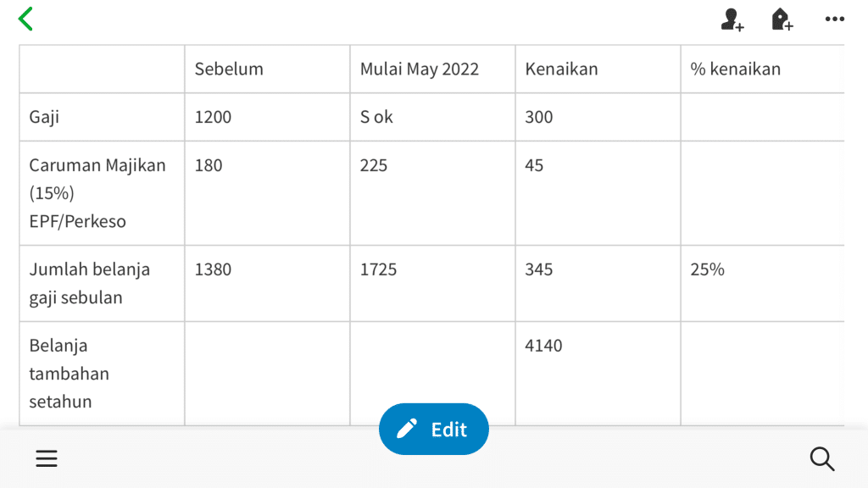Tap the cell reading S ok
This screenshot has height=488, width=868.
(433, 117)
